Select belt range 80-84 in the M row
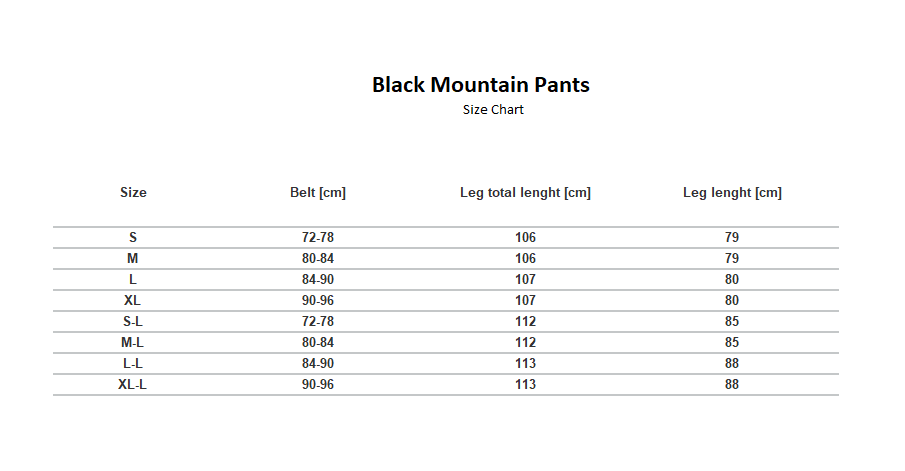 [318, 259]
